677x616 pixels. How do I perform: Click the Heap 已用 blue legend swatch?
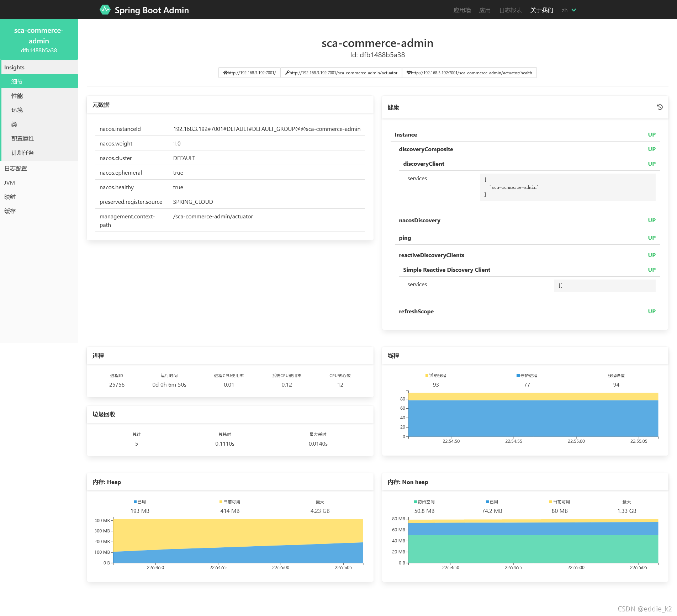[135, 502]
